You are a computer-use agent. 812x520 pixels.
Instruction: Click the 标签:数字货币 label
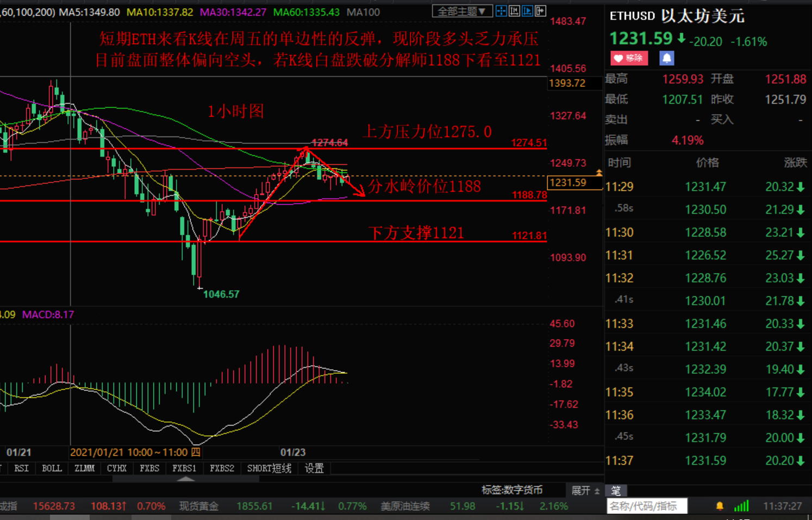512,490
